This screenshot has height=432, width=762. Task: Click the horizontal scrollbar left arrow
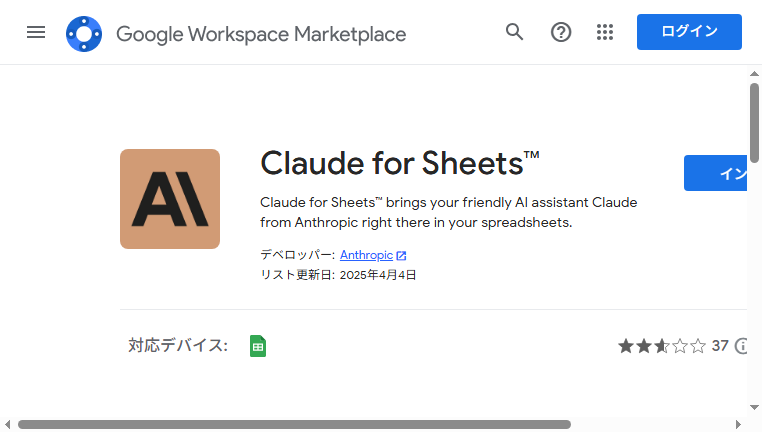pos(7,425)
